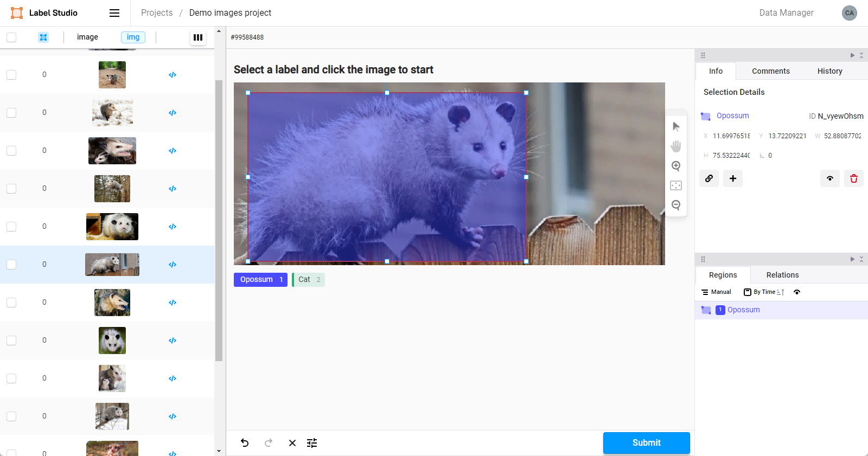This screenshot has height=456, width=868.
Task: Reset annotation with the X icon
Action: [x=292, y=443]
